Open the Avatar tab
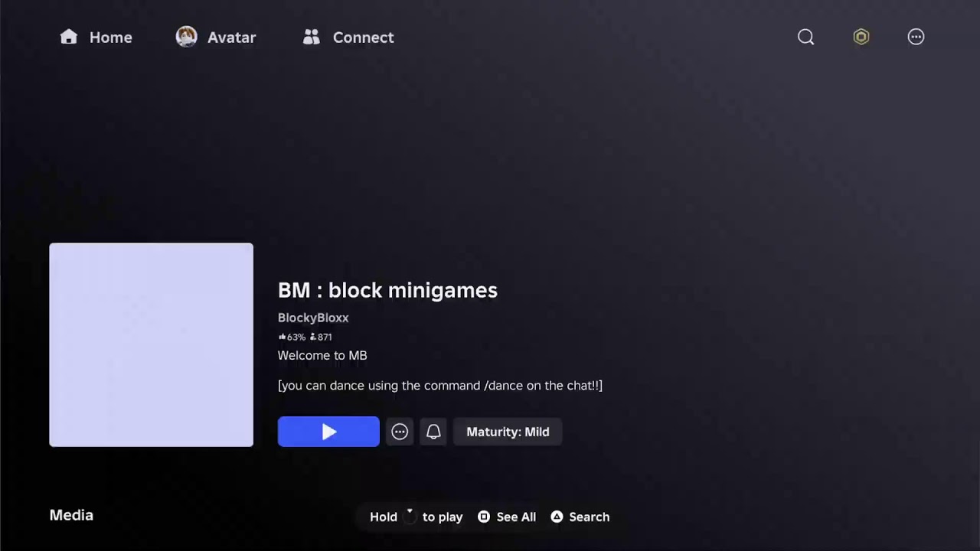 (216, 37)
